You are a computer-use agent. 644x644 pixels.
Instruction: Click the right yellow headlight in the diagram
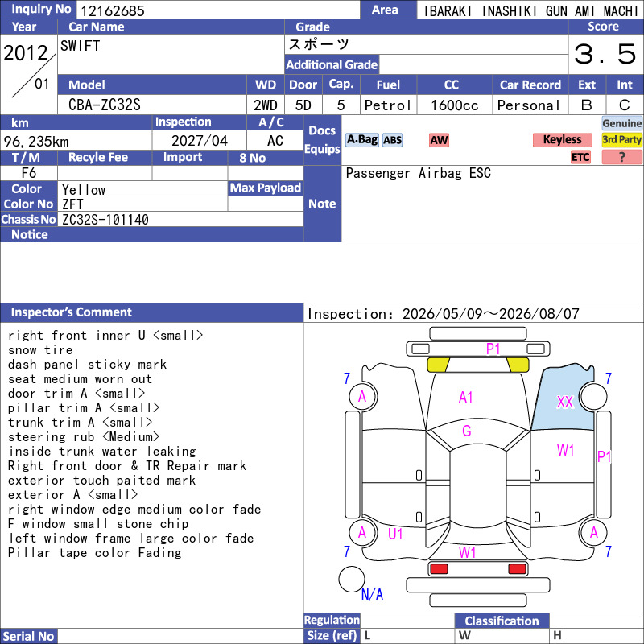point(518,365)
